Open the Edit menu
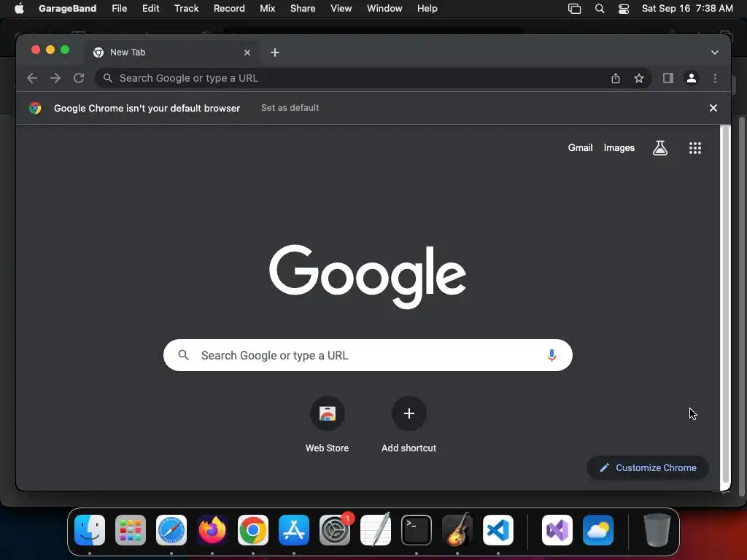Image resolution: width=747 pixels, height=560 pixels. pos(150,8)
